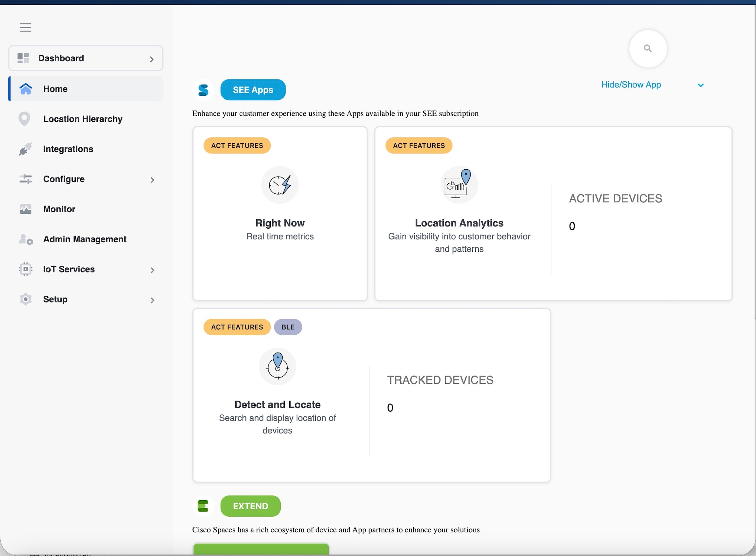Click the Detect and Locate pin icon
The width and height of the screenshot is (756, 556).
coord(277,366)
